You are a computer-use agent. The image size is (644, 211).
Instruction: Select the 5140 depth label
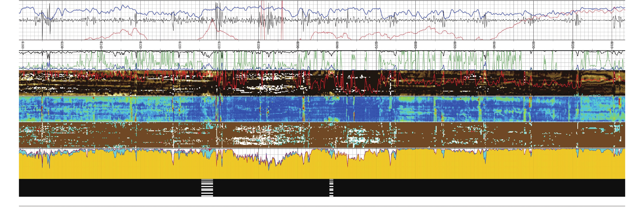(101, 45)
